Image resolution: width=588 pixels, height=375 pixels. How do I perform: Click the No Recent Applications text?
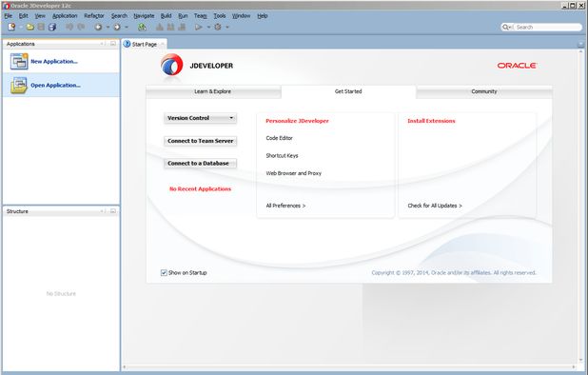[200, 189]
